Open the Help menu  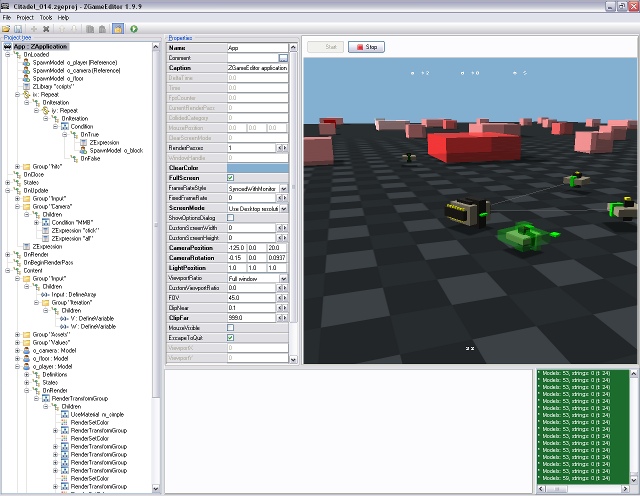click(63, 18)
